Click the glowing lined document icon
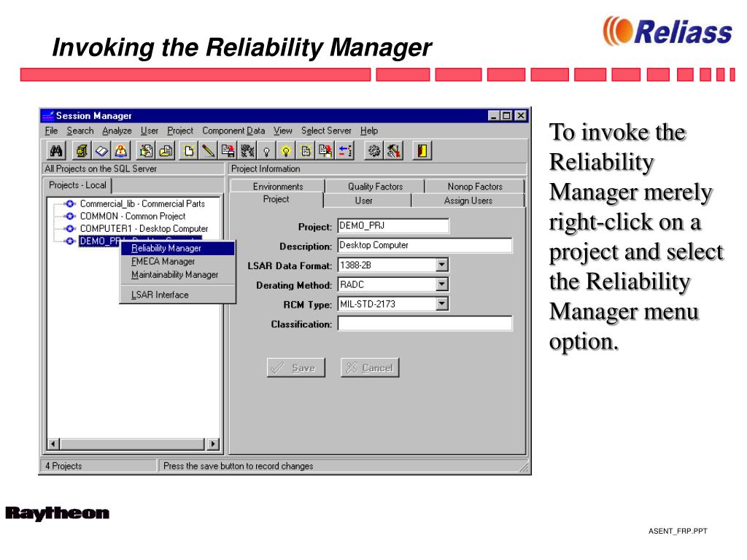 coord(306,151)
